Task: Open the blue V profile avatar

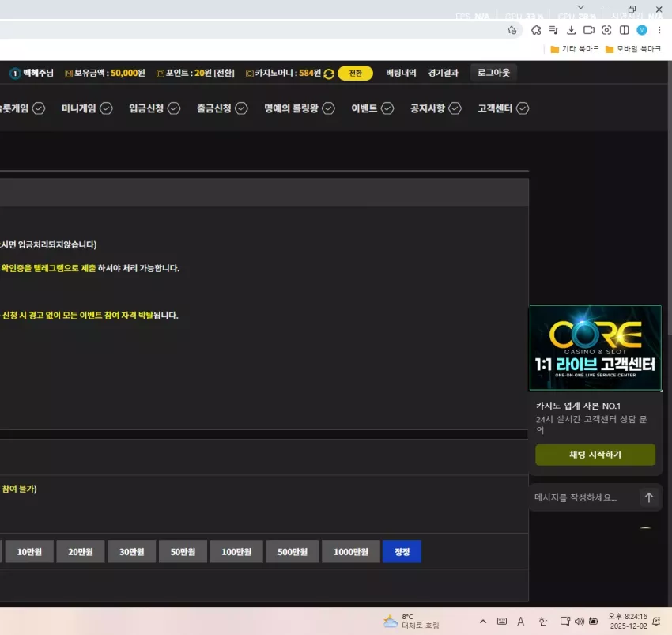Action: [x=642, y=30]
